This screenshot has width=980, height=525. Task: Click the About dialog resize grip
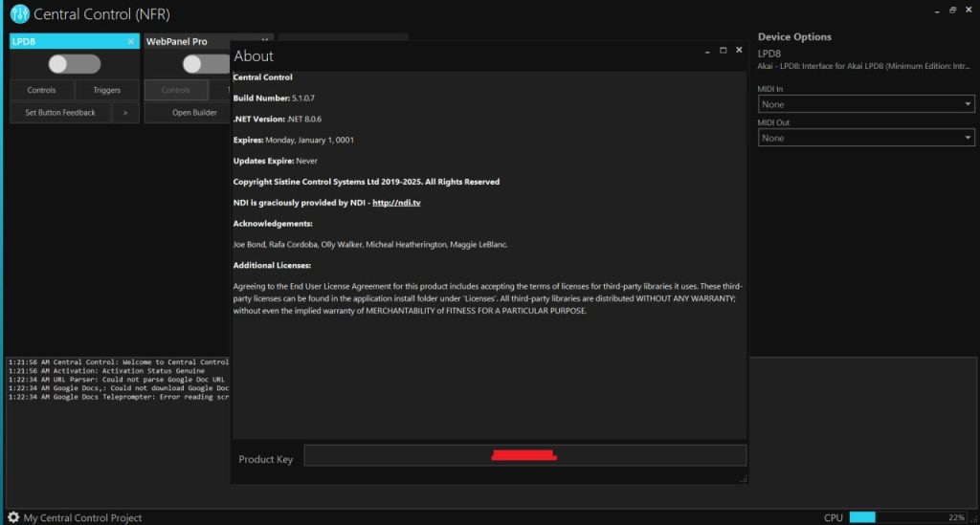[x=743, y=479]
